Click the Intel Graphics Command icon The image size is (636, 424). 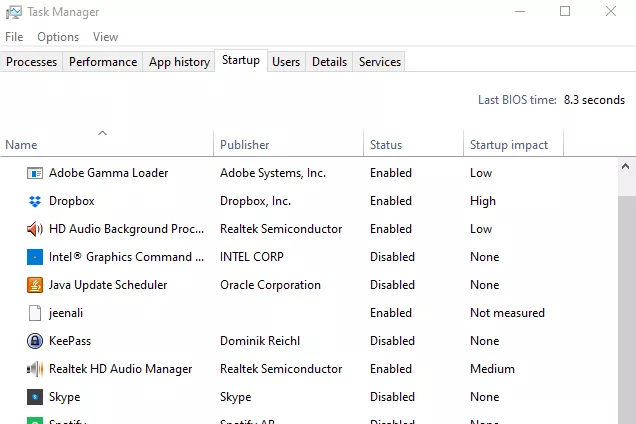click(x=35, y=257)
